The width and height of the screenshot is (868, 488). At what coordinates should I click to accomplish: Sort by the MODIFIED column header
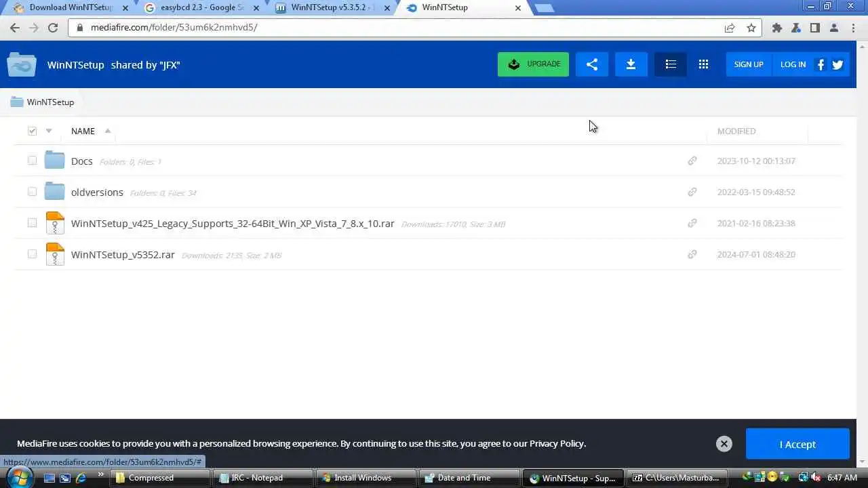pos(736,131)
